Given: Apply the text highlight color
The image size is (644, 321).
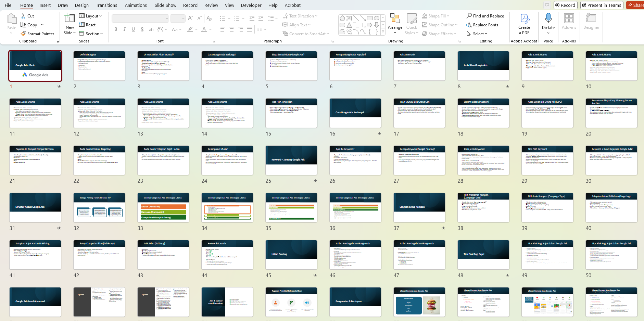Looking at the screenshot, I should point(190,29).
